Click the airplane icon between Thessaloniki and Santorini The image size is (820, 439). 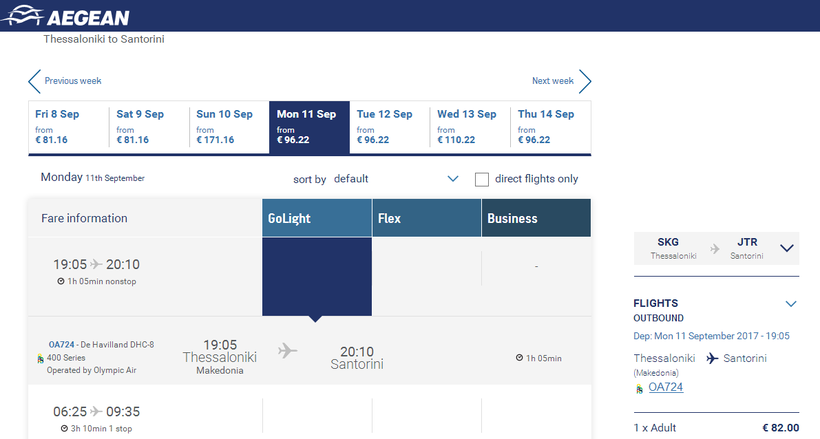(x=288, y=351)
